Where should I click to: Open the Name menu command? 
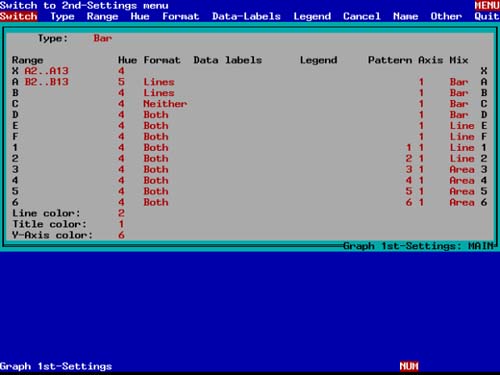coord(405,16)
